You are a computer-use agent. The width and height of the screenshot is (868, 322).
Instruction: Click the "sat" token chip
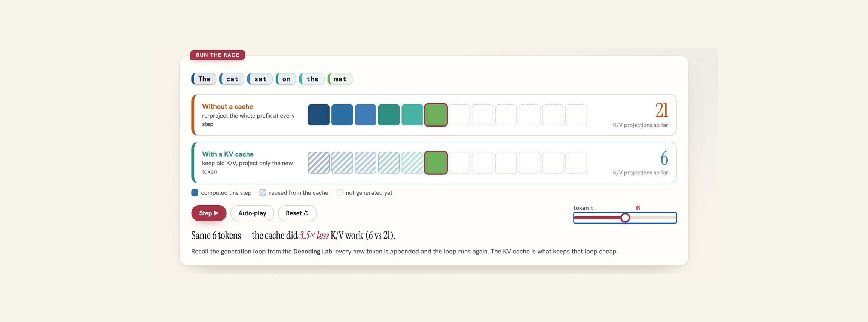click(260, 79)
